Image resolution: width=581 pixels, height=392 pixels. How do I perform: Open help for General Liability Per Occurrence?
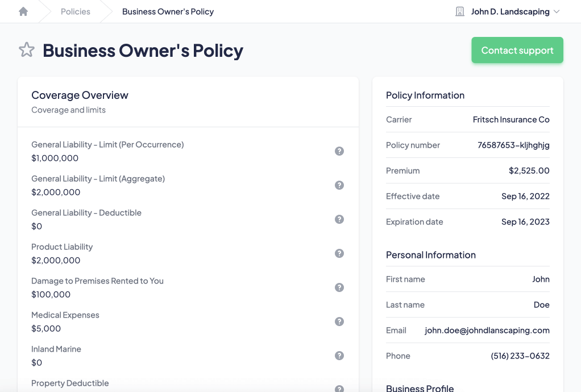[x=339, y=151]
